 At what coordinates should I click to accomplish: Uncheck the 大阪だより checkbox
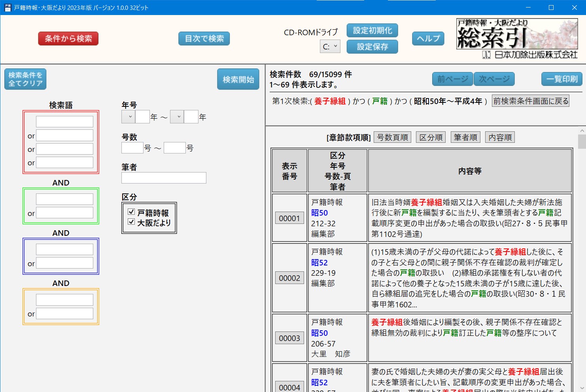click(132, 222)
